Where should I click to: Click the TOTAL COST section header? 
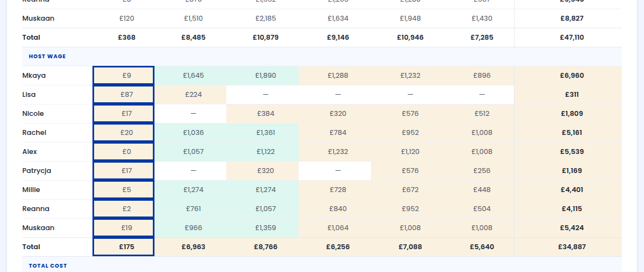coord(48,266)
